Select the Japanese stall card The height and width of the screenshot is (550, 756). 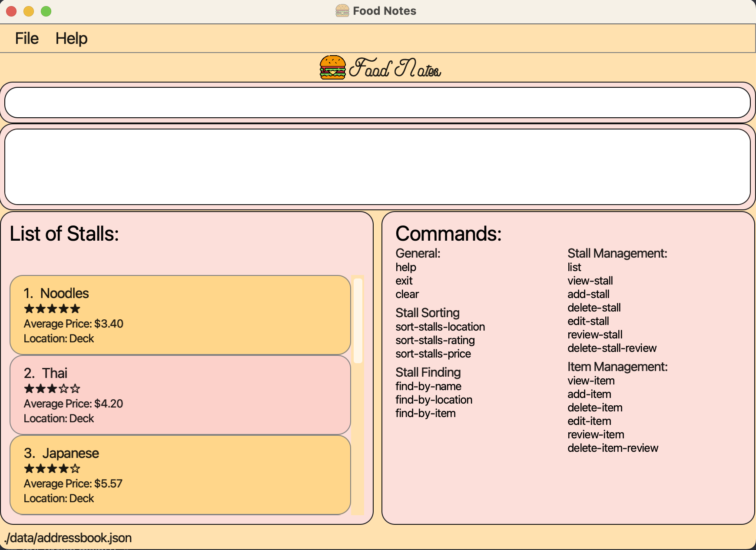pos(180,475)
